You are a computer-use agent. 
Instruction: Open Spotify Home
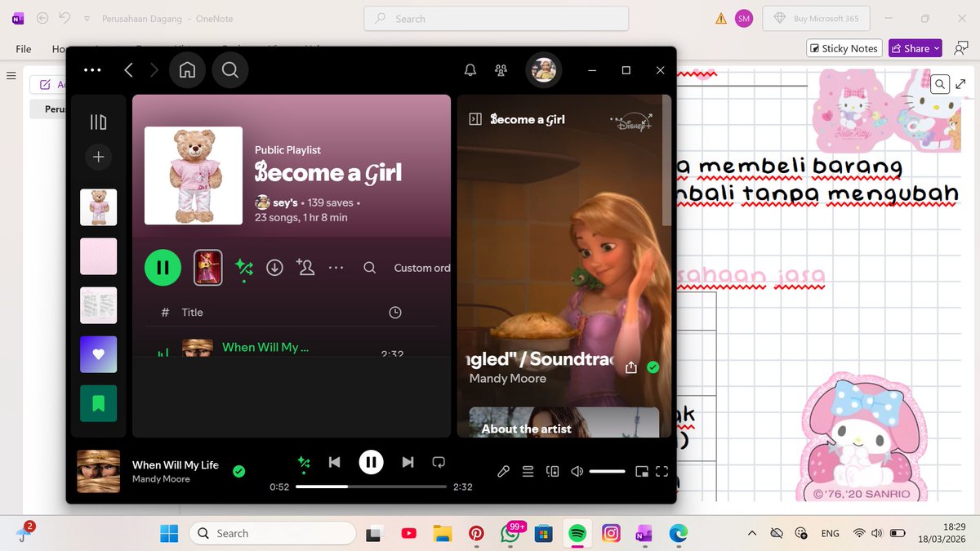[x=188, y=70]
